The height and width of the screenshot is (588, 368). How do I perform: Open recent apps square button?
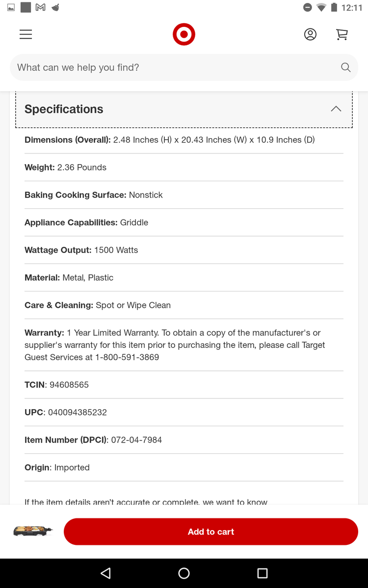[x=263, y=573]
